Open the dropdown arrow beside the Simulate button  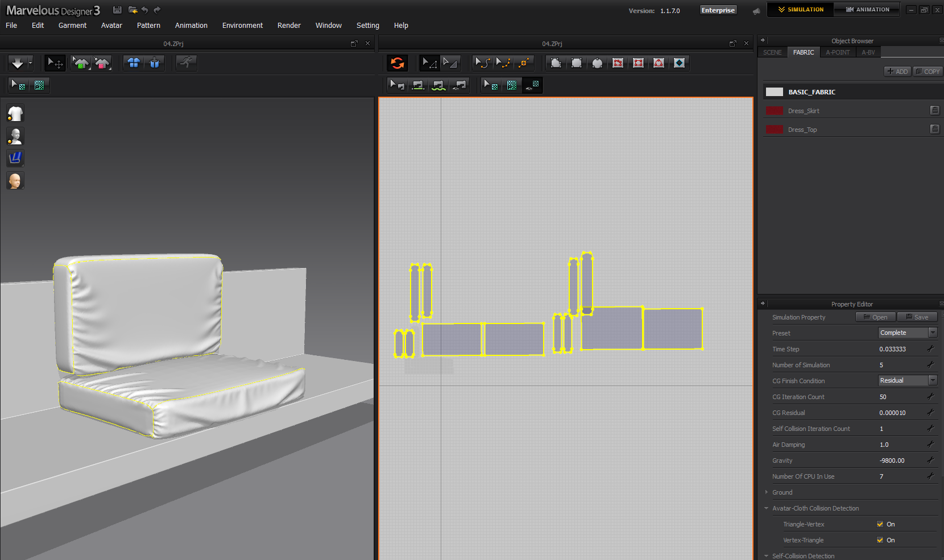(30, 63)
